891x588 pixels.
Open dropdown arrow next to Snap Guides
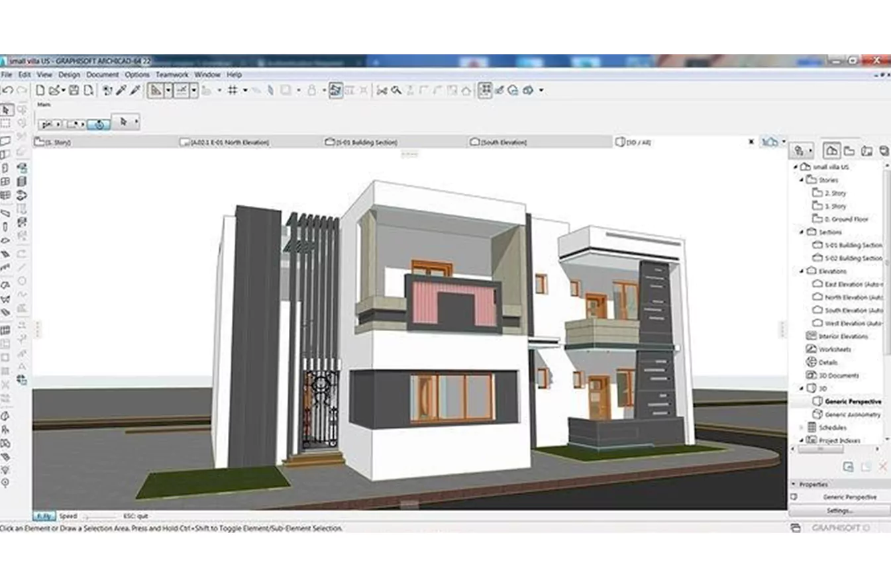[194, 91]
